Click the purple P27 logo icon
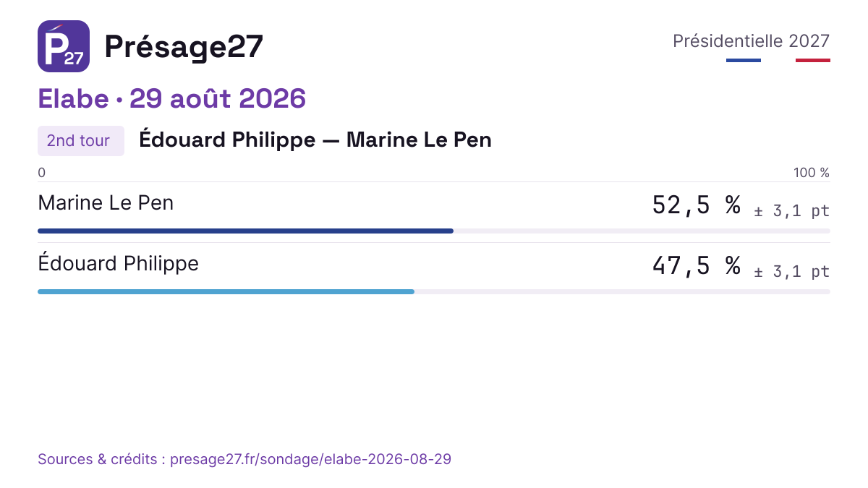 tap(64, 46)
